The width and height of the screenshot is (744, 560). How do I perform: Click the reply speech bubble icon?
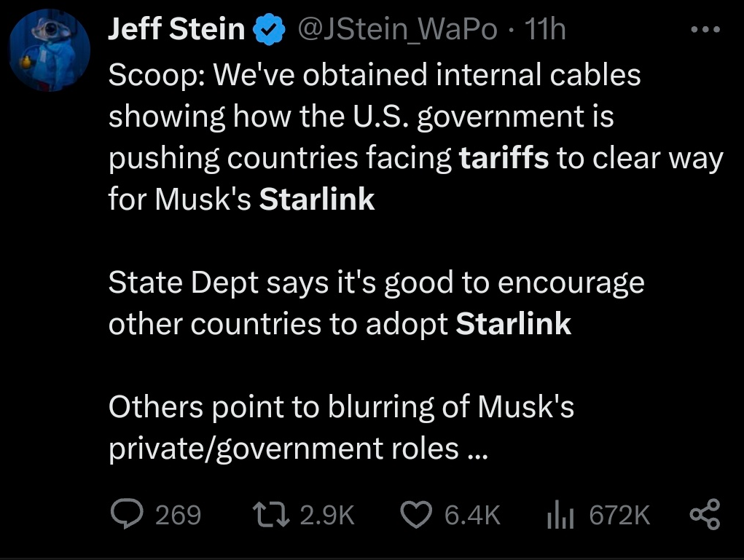point(127,514)
